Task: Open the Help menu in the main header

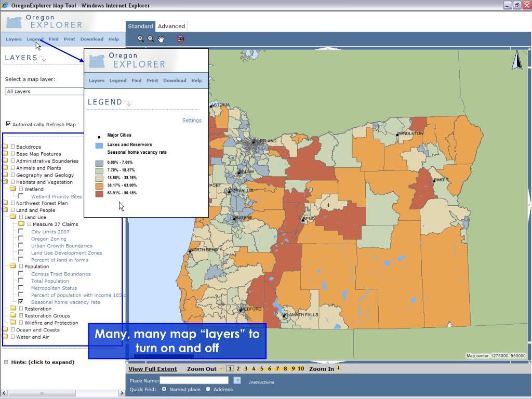Action: 114,39
